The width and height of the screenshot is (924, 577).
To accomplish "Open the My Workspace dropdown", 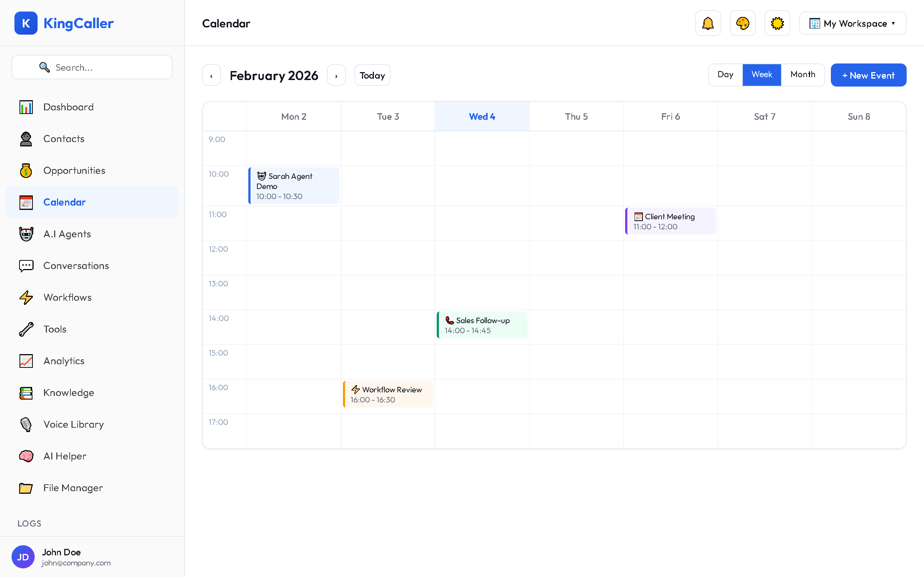I will pos(852,23).
